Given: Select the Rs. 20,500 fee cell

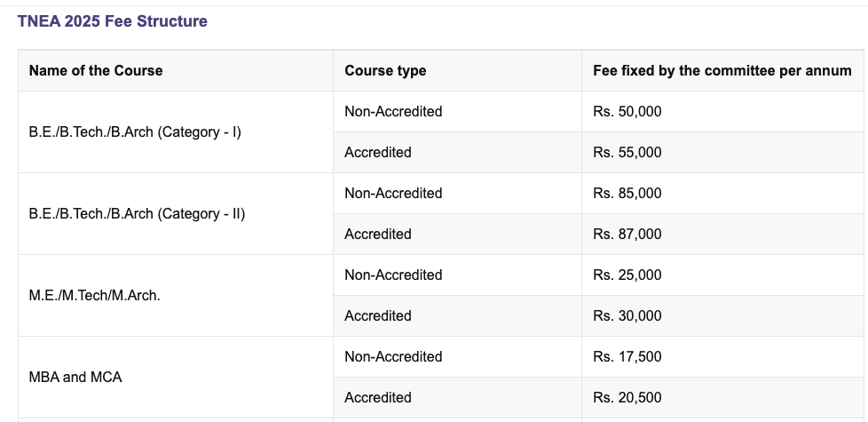Looking at the screenshot, I should click(627, 398).
